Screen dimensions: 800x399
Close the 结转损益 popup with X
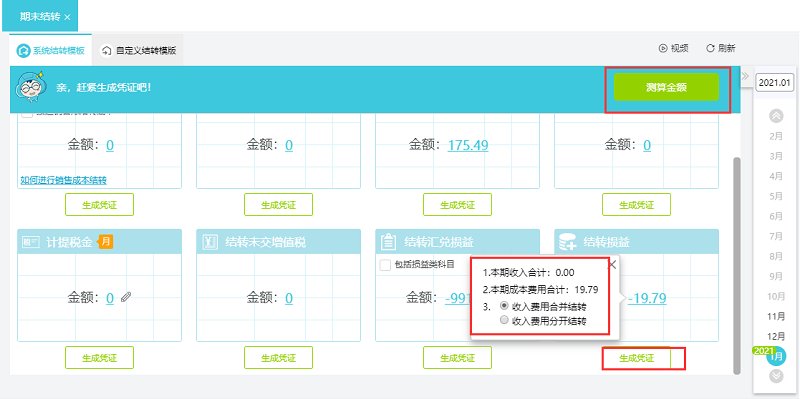pyautogui.click(x=613, y=264)
